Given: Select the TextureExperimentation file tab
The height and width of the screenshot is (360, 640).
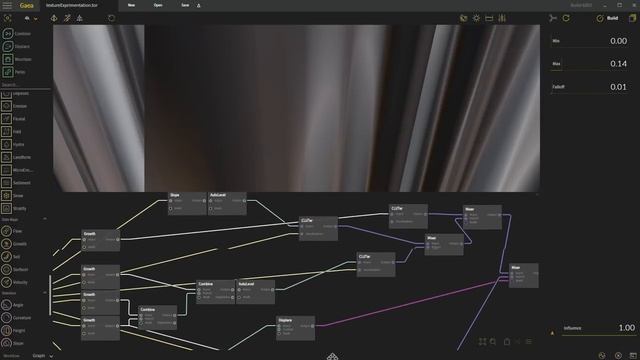Looking at the screenshot, I should pos(72,5).
